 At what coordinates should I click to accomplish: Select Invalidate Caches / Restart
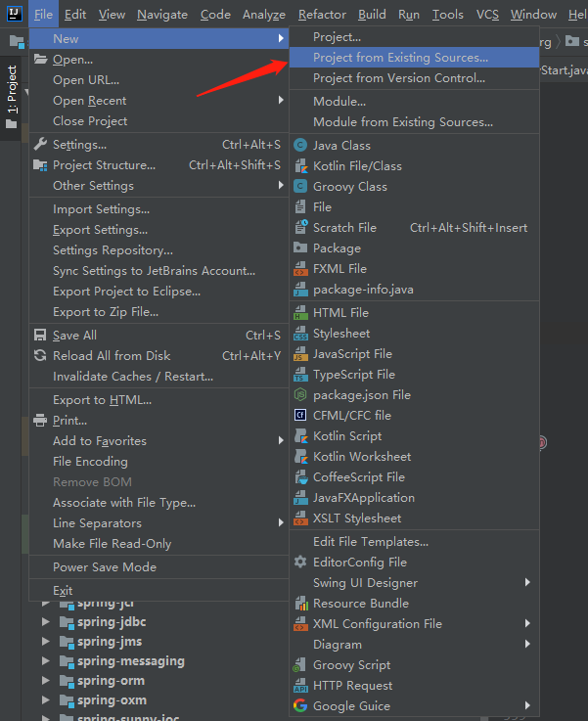(158, 376)
